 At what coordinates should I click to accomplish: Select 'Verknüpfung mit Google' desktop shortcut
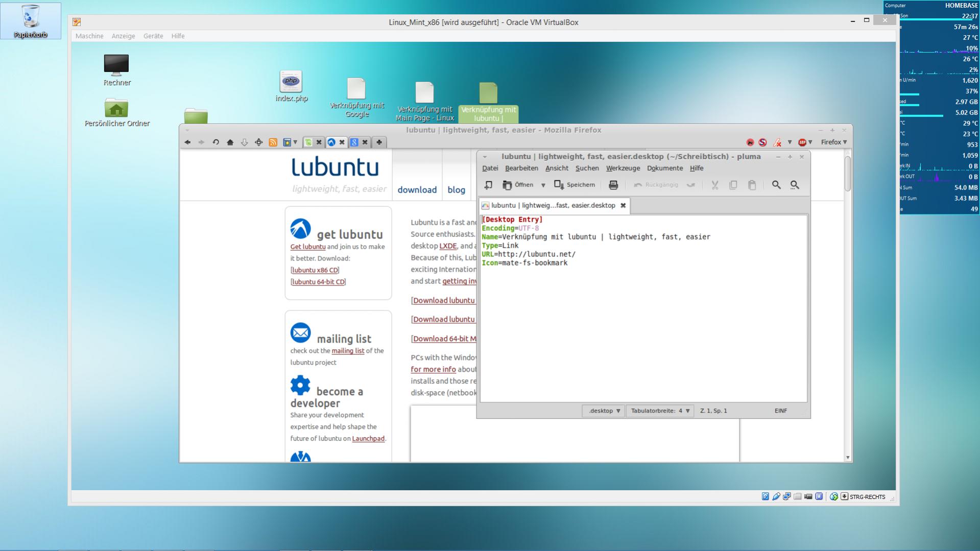click(356, 98)
